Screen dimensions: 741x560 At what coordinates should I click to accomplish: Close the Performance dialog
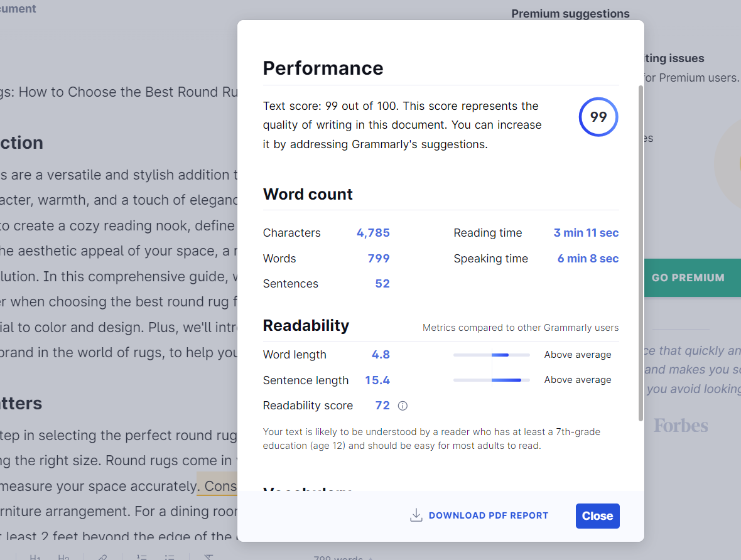pyautogui.click(x=597, y=515)
